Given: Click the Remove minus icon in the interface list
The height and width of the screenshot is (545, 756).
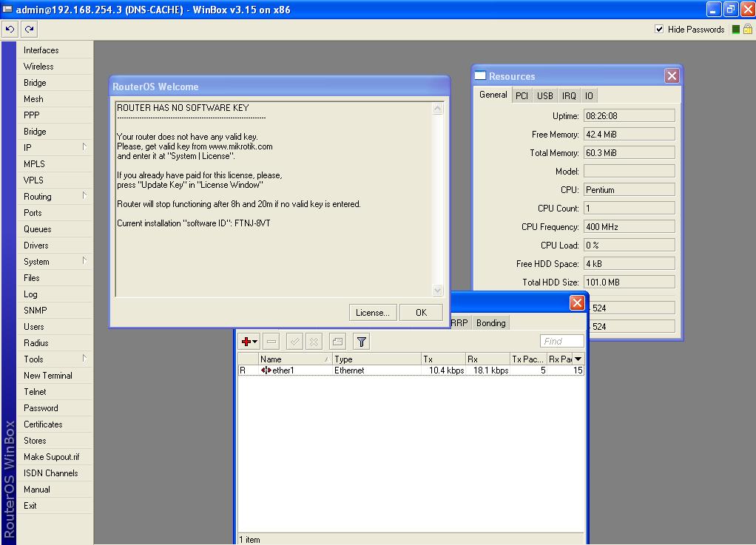Looking at the screenshot, I should pos(271,342).
